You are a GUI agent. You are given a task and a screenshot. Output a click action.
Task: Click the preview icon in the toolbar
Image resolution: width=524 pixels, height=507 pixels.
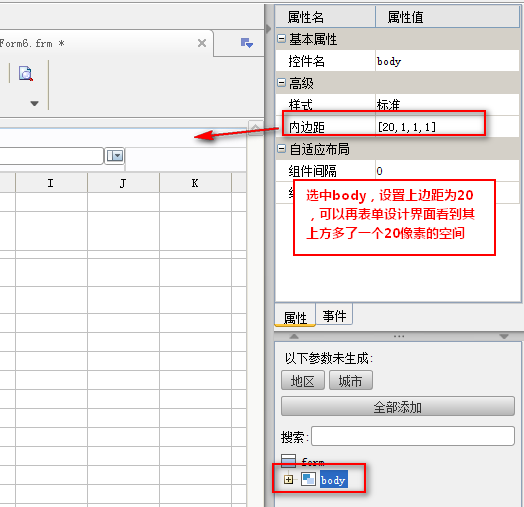click(x=26, y=74)
